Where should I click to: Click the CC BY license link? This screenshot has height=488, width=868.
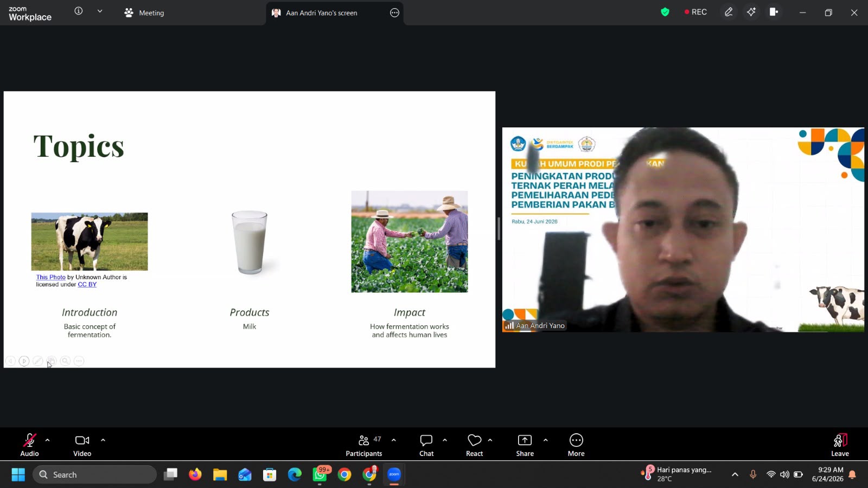pos(87,284)
